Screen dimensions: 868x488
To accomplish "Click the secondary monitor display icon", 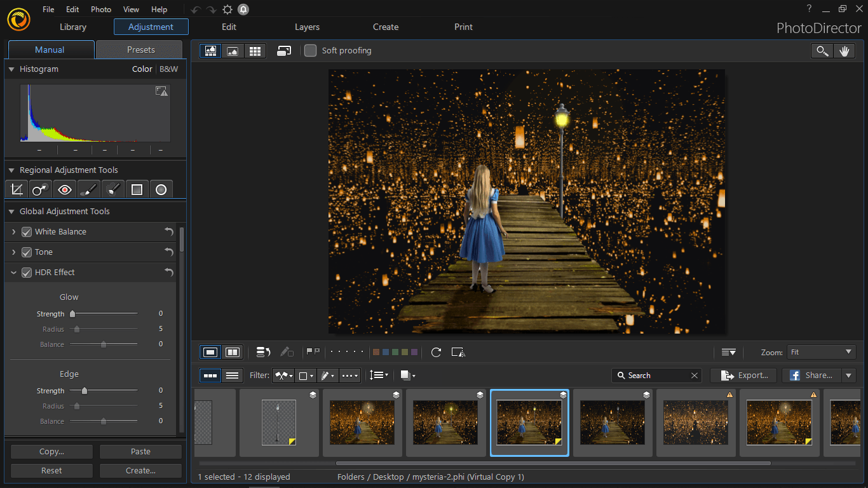I will 284,51.
